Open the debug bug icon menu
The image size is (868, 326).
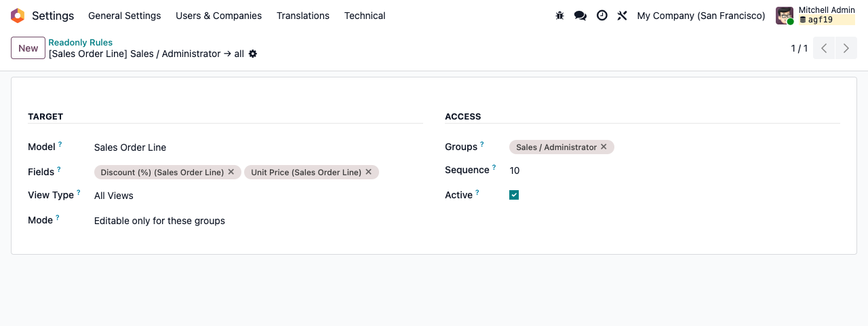559,16
